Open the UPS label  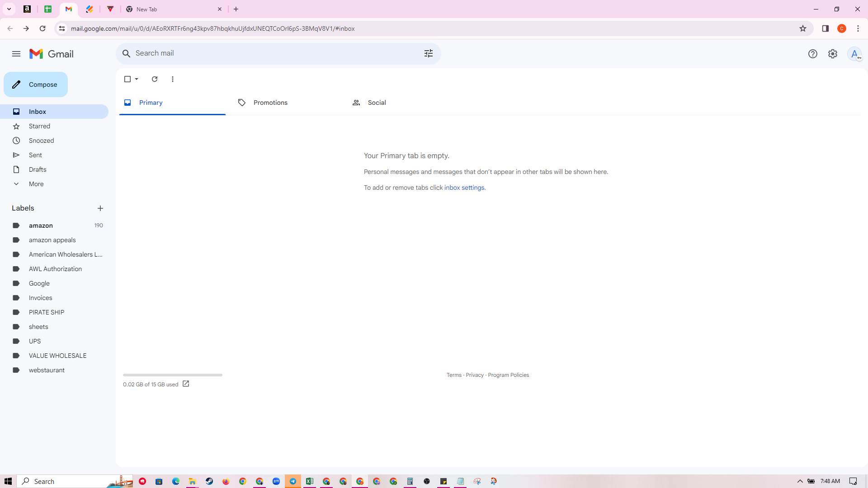pyautogui.click(x=54, y=341)
